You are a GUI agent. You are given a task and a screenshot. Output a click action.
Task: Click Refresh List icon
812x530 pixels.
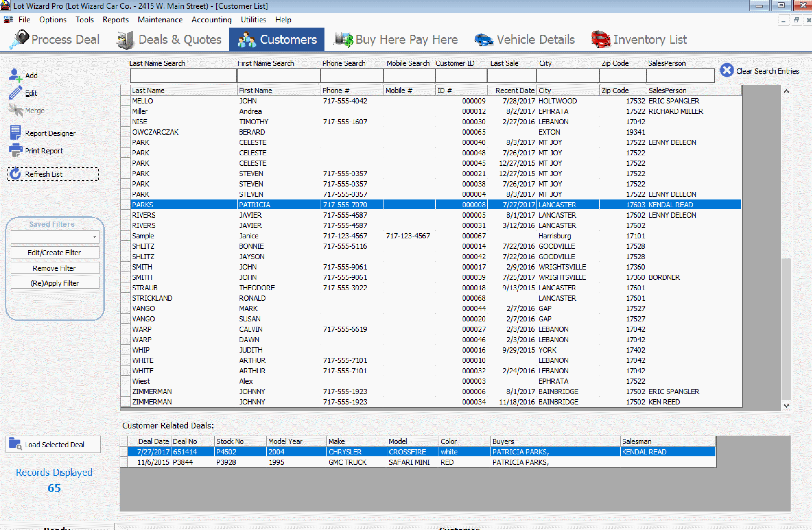click(x=15, y=174)
